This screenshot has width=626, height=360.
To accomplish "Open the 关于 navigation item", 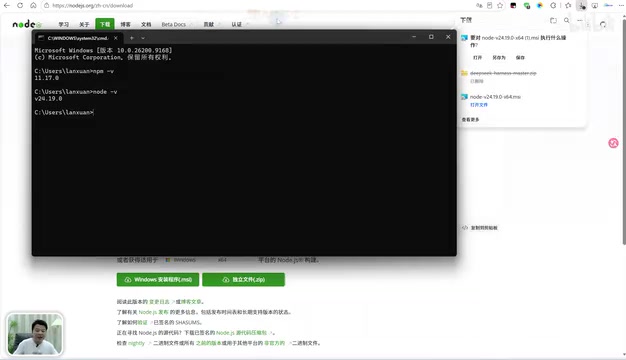I will pyautogui.click(x=84, y=24).
